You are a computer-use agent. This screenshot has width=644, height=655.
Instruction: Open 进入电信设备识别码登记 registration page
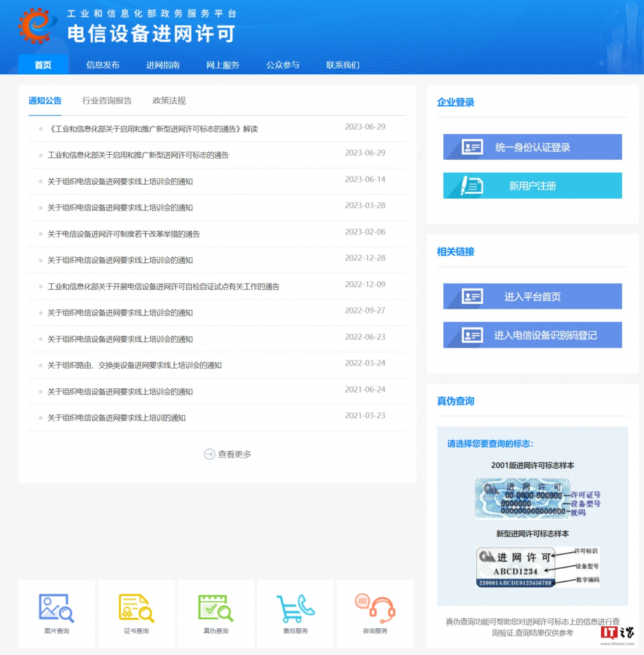(532, 335)
